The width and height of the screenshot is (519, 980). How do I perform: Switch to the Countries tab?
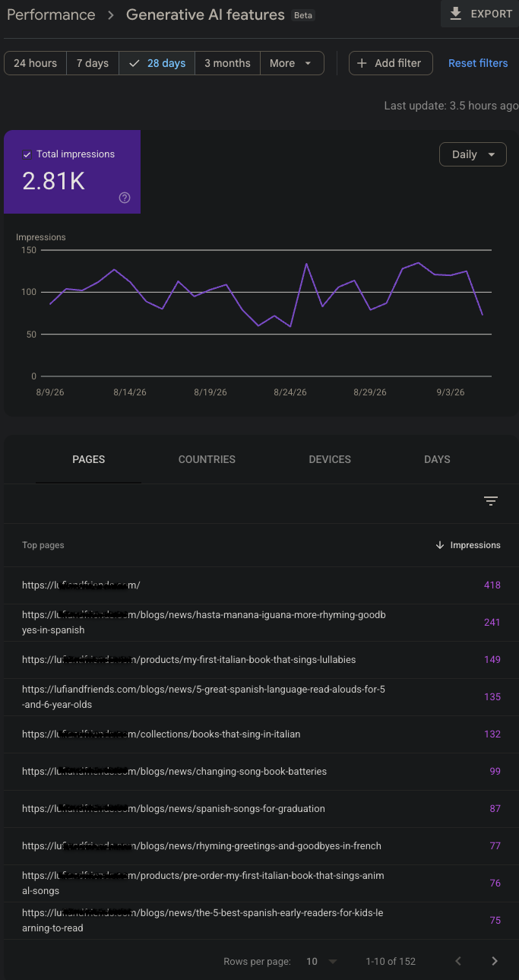[x=207, y=459]
